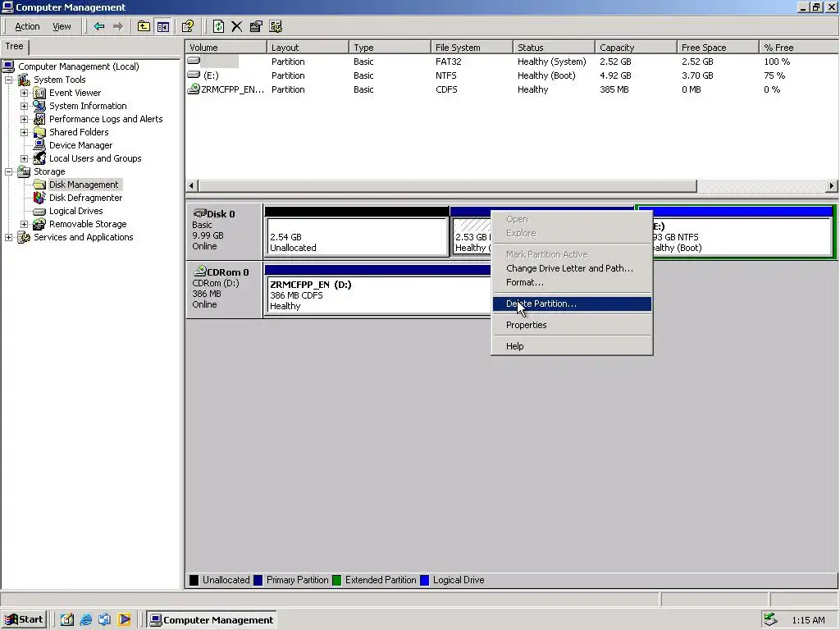Click the Outlook Express quick launch icon

105,620
